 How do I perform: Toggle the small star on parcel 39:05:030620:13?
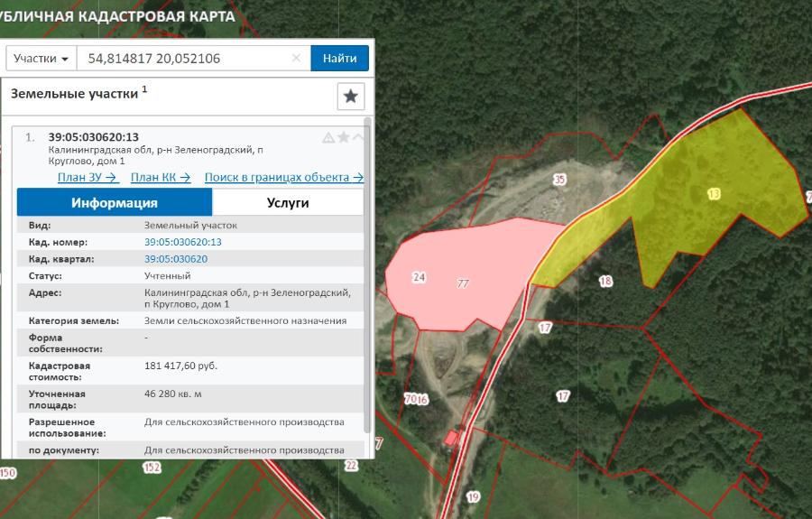(x=343, y=138)
